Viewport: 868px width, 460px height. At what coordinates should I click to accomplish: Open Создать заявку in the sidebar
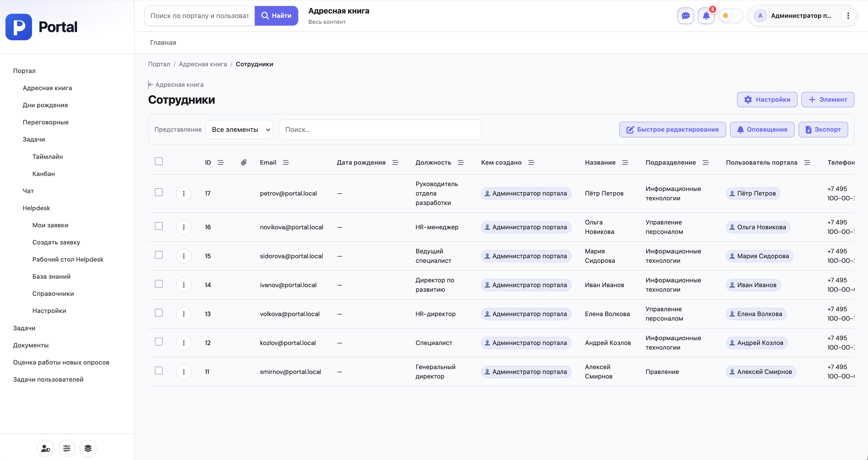(x=56, y=242)
